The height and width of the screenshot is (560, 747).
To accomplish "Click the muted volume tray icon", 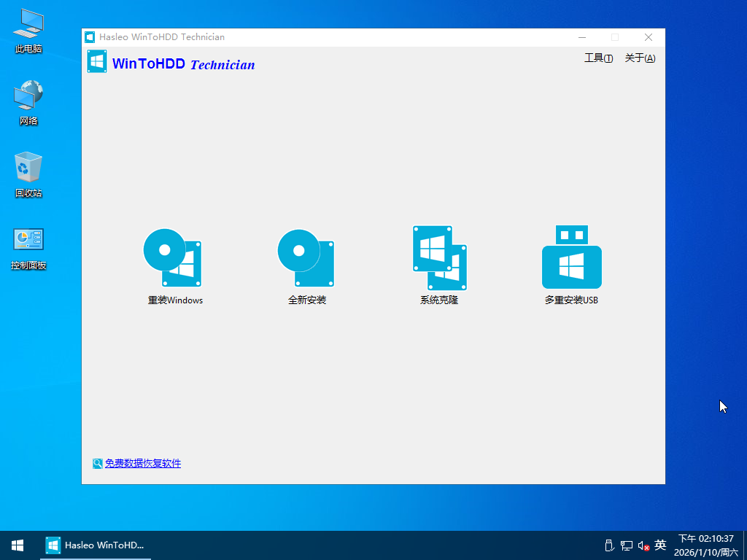I will pyautogui.click(x=643, y=545).
